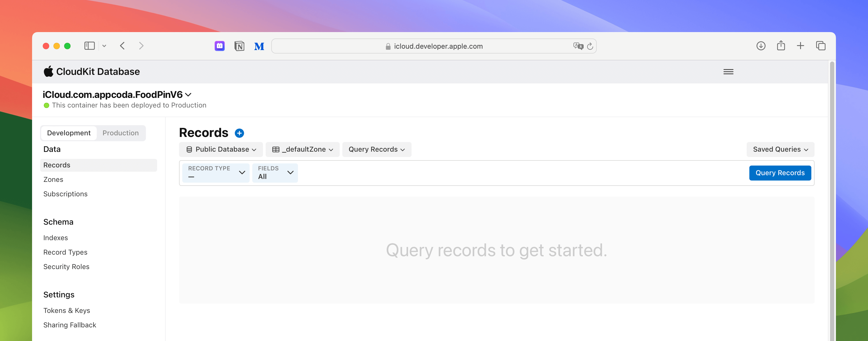Open Safari's Downloads list
Screen dimensions: 868x341
tap(761, 45)
